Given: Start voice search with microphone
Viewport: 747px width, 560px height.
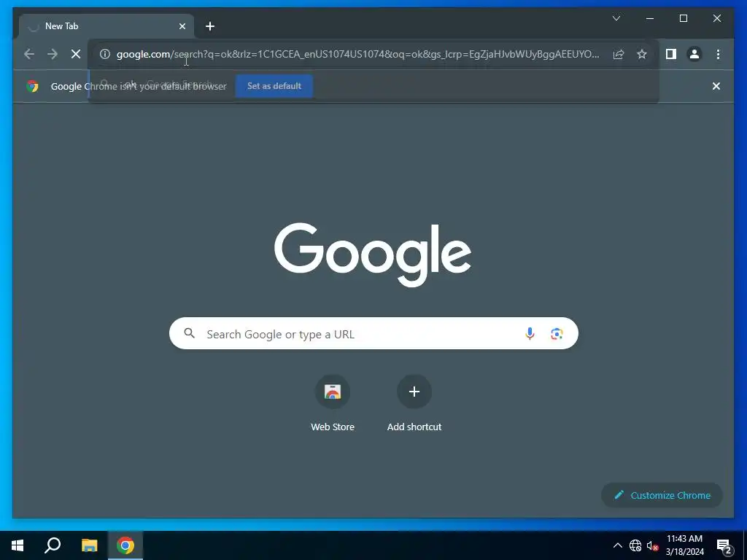Looking at the screenshot, I should (530, 334).
